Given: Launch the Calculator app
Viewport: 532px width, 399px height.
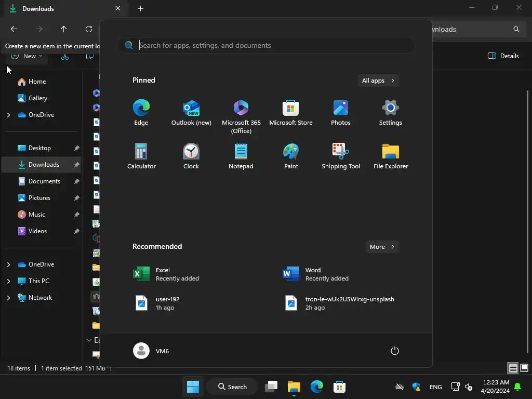Looking at the screenshot, I should 141,156.
